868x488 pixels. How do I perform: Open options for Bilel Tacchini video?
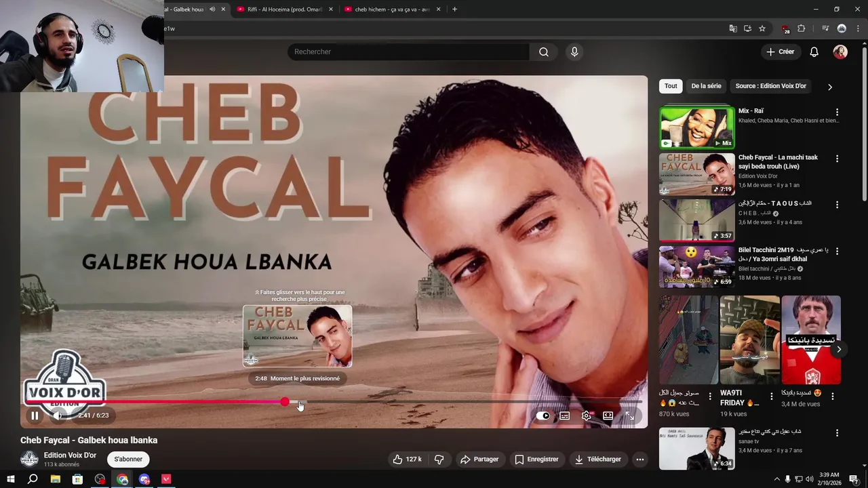[x=837, y=251]
